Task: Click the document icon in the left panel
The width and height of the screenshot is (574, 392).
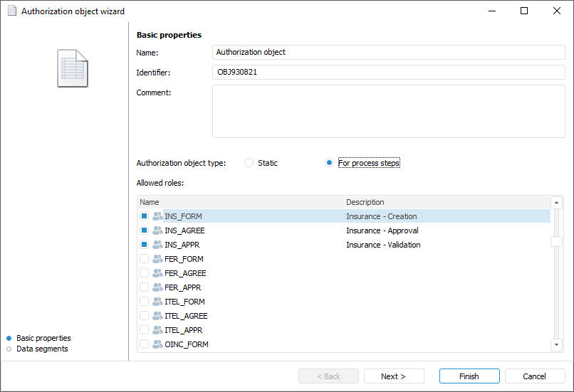Action: point(73,68)
